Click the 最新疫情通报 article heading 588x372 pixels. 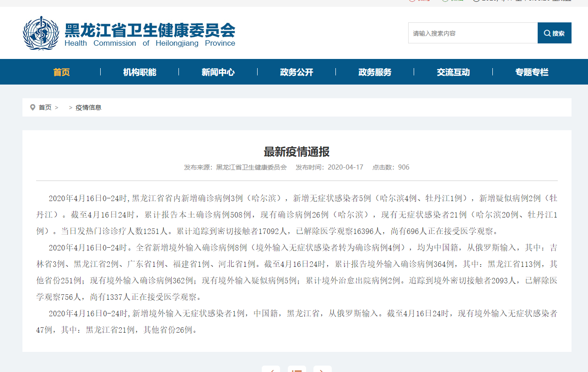click(297, 152)
